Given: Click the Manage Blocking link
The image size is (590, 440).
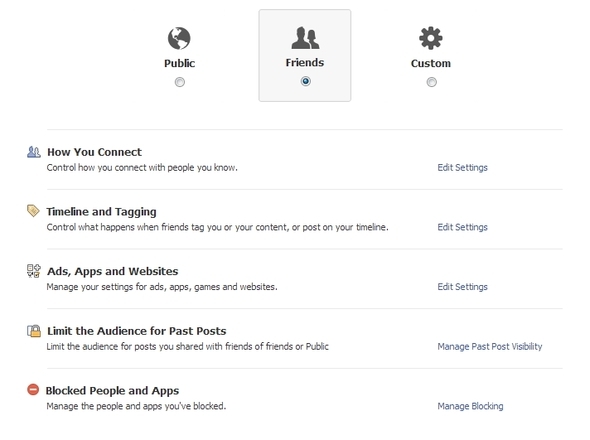Looking at the screenshot, I should (470, 406).
